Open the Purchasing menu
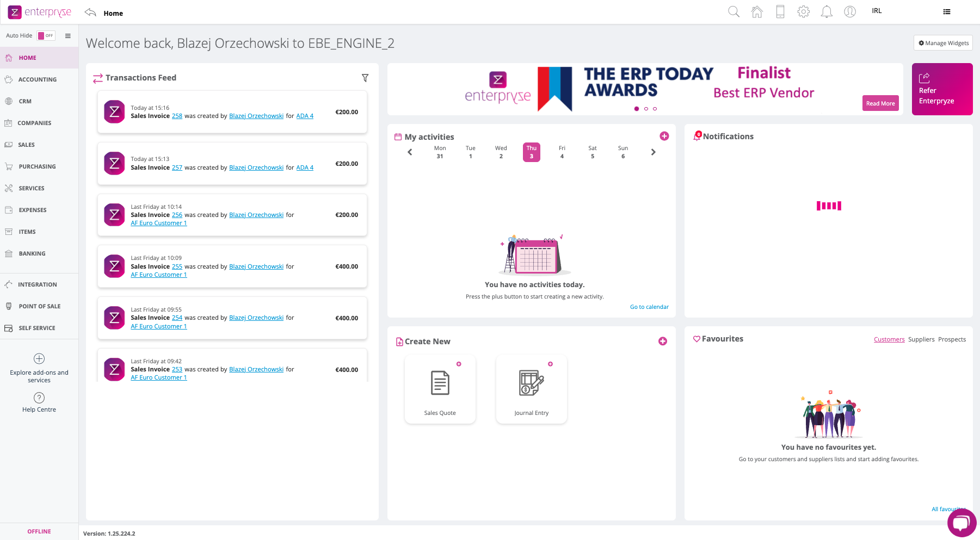980x540 pixels. click(39, 166)
